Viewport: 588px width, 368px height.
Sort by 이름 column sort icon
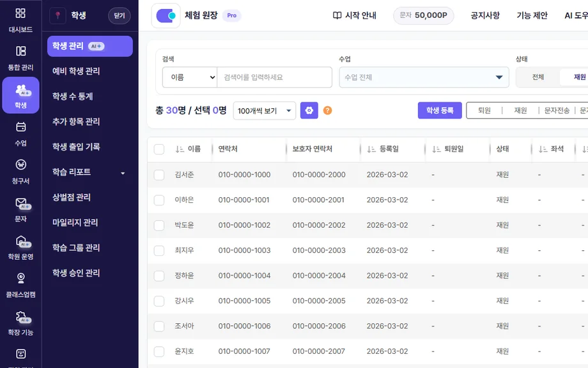[180, 149]
